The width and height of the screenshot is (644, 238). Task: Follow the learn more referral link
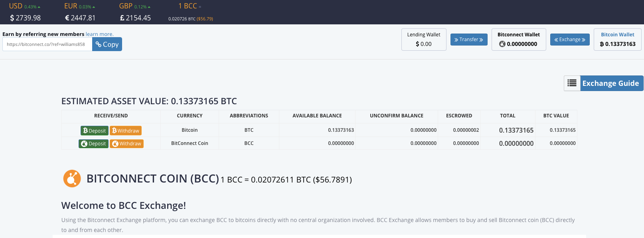pos(99,34)
